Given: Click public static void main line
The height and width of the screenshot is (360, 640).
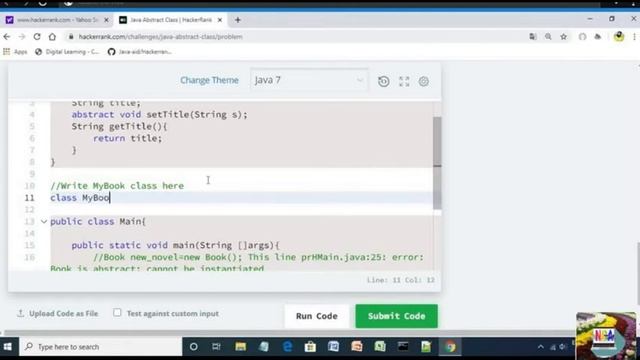Looking at the screenshot, I should click(x=176, y=245).
